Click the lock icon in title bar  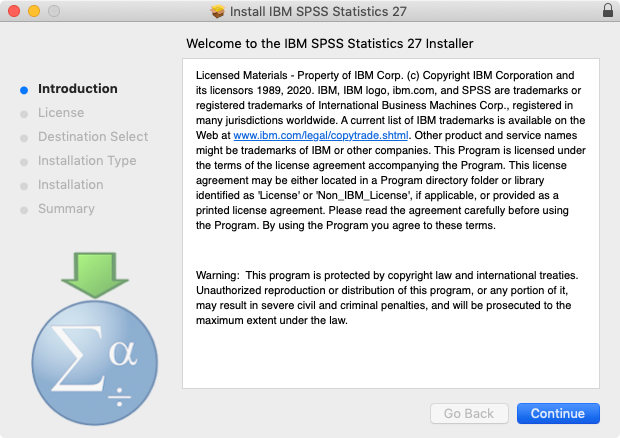608,10
